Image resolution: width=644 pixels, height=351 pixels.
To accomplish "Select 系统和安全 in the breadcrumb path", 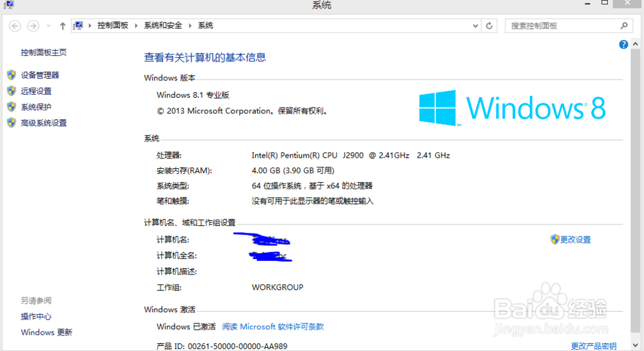I will tap(163, 26).
